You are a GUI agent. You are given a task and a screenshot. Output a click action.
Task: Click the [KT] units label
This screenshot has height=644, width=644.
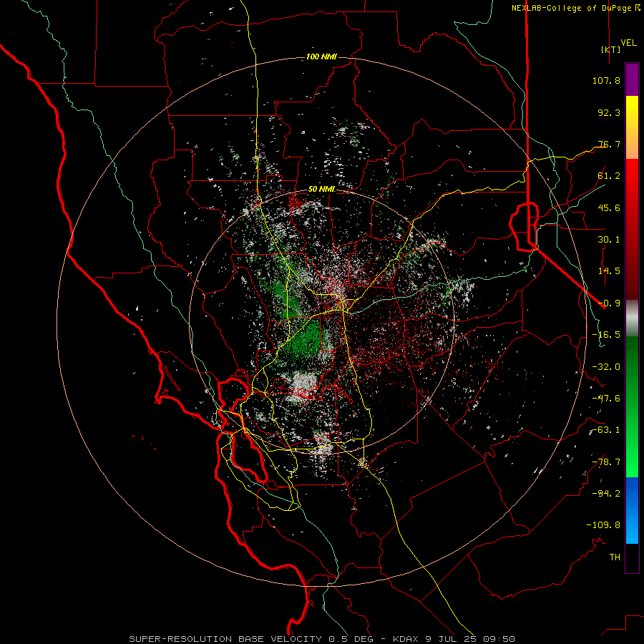(x=611, y=49)
